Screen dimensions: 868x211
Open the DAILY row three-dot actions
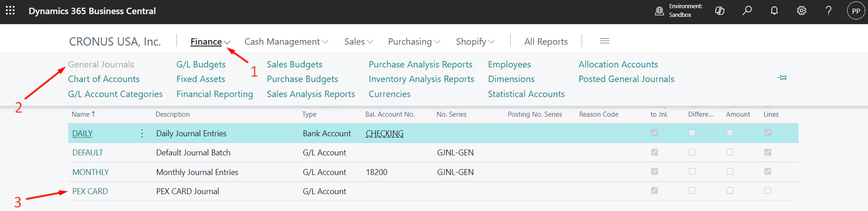pos(142,133)
